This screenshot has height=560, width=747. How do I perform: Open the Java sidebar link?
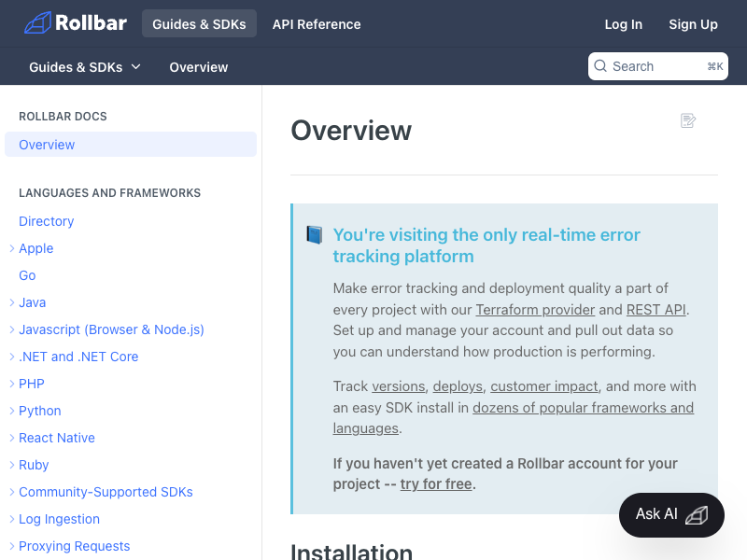point(33,302)
